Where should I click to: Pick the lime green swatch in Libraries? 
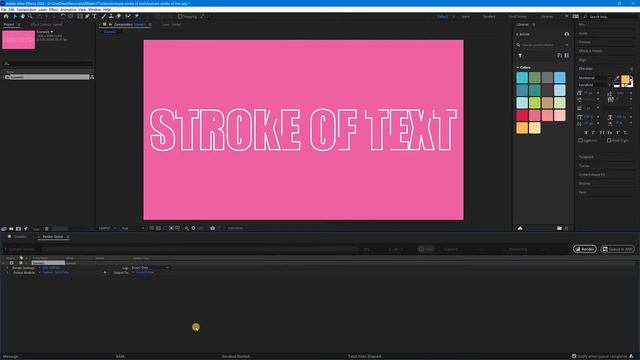pyautogui.click(x=535, y=102)
